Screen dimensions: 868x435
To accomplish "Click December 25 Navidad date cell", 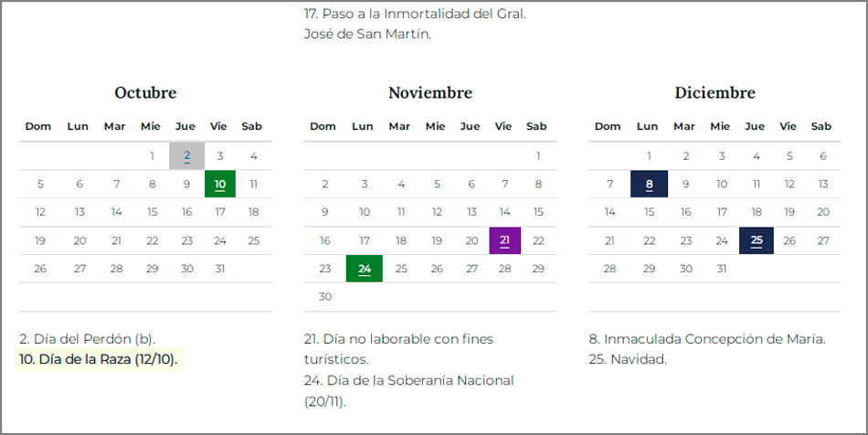I will click(756, 240).
